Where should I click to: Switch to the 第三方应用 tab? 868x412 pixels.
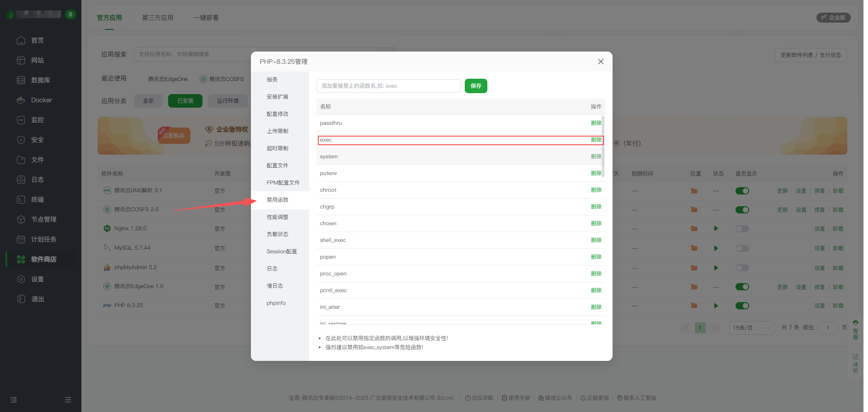pyautogui.click(x=158, y=18)
